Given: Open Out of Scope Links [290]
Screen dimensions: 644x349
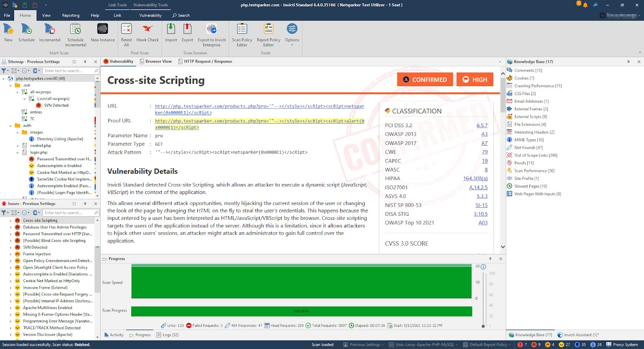Looking at the screenshot, I should (536, 155).
